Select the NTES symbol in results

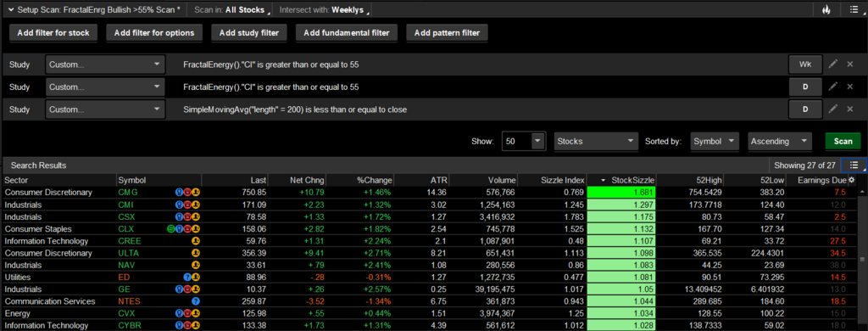pos(130,301)
